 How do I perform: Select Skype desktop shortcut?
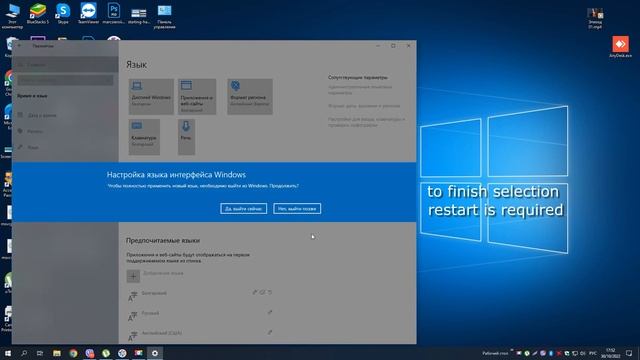pyautogui.click(x=63, y=14)
